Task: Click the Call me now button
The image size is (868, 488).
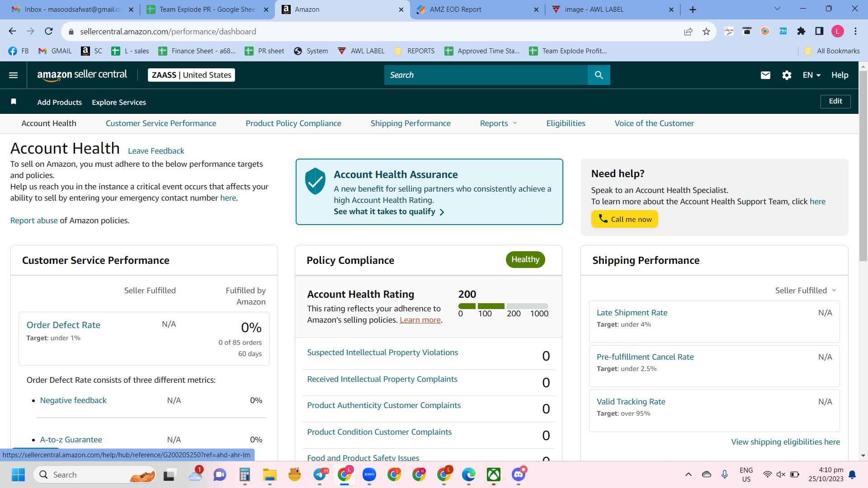Action: 625,219
